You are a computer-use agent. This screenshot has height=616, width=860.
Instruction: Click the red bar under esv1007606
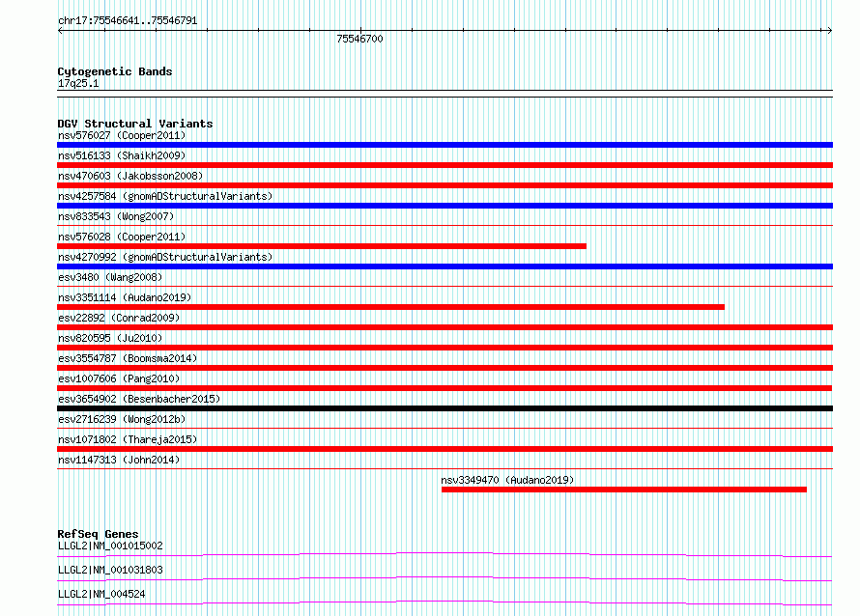444,388
